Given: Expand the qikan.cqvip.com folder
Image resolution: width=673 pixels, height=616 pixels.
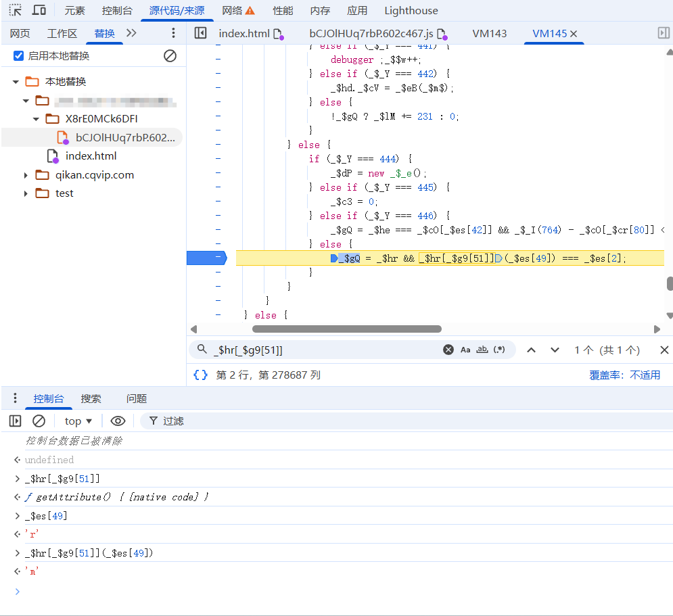Looking at the screenshot, I should coord(26,175).
